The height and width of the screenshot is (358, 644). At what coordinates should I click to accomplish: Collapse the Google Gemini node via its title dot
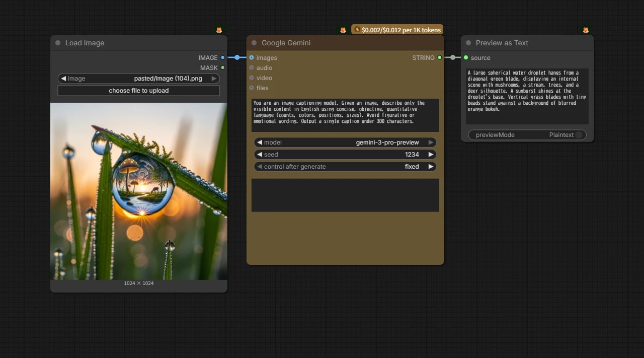click(254, 43)
